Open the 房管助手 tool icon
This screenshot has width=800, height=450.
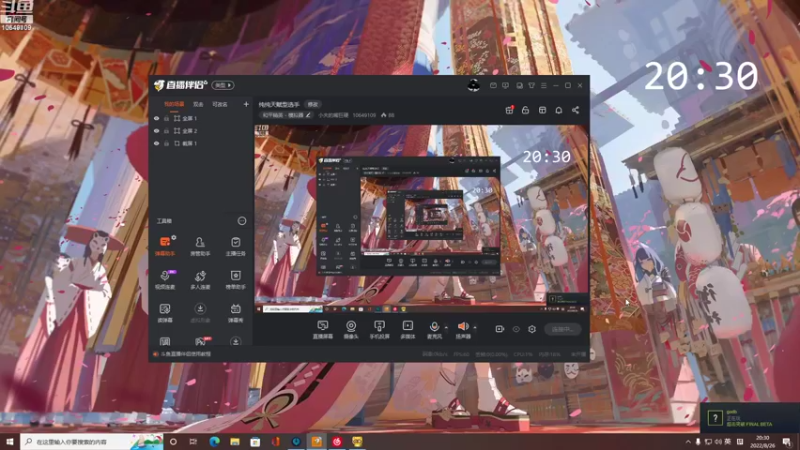(x=200, y=246)
